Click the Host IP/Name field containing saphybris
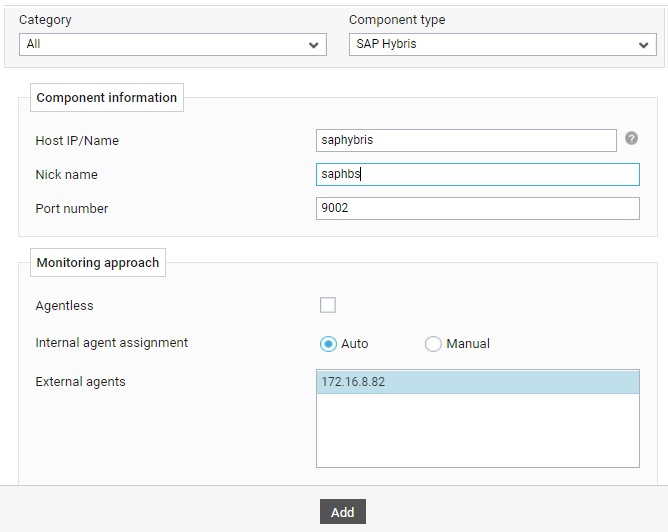Screen dimensions: 668x532 coord(466,140)
